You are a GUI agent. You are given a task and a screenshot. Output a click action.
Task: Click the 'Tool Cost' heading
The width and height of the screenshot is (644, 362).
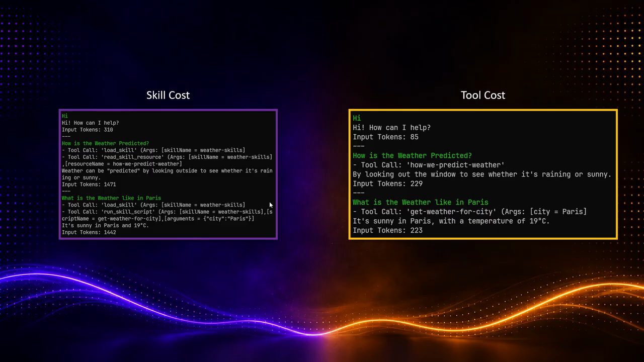(483, 95)
